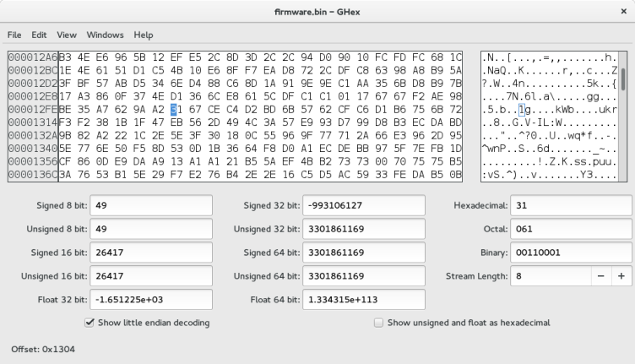Viewport: 635px width, 364px height.
Task: Click the Hexadecimal value field
Action: tap(569, 205)
